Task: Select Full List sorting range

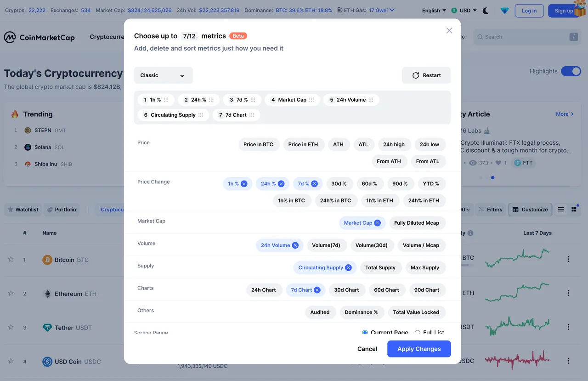Action: pos(418,332)
